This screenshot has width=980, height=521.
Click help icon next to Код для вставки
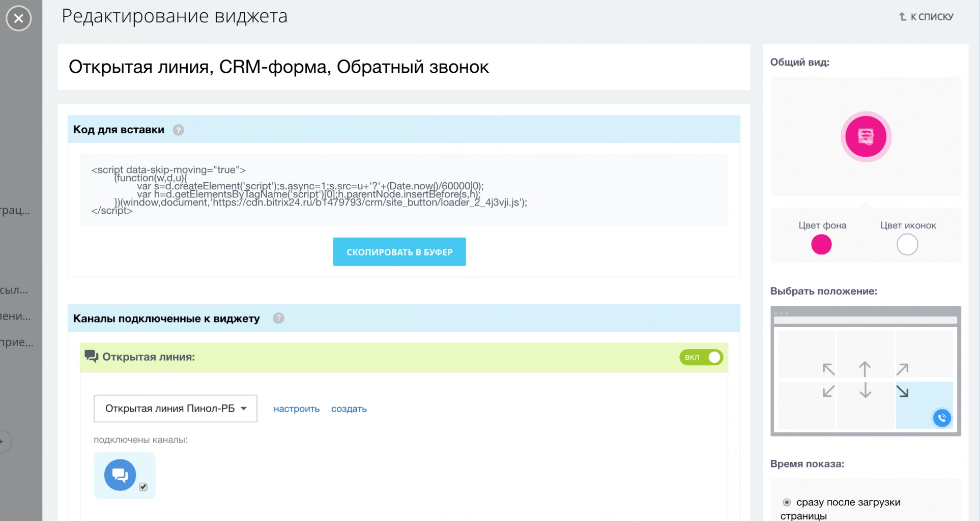click(178, 130)
